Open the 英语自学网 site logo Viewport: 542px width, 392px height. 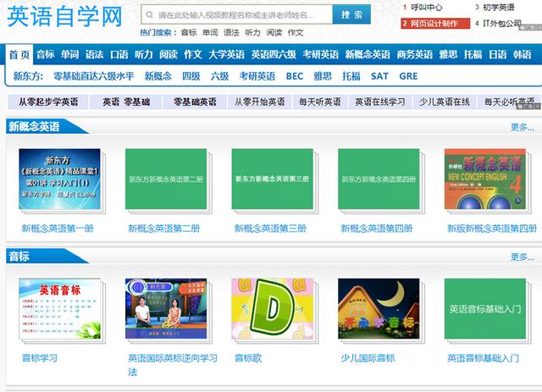(64, 16)
